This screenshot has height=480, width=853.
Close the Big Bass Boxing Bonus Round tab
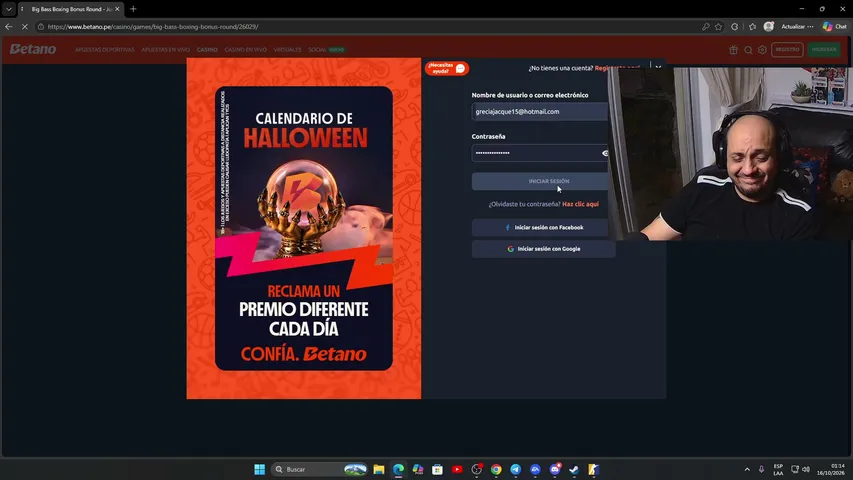pyautogui.click(x=117, y=9)
